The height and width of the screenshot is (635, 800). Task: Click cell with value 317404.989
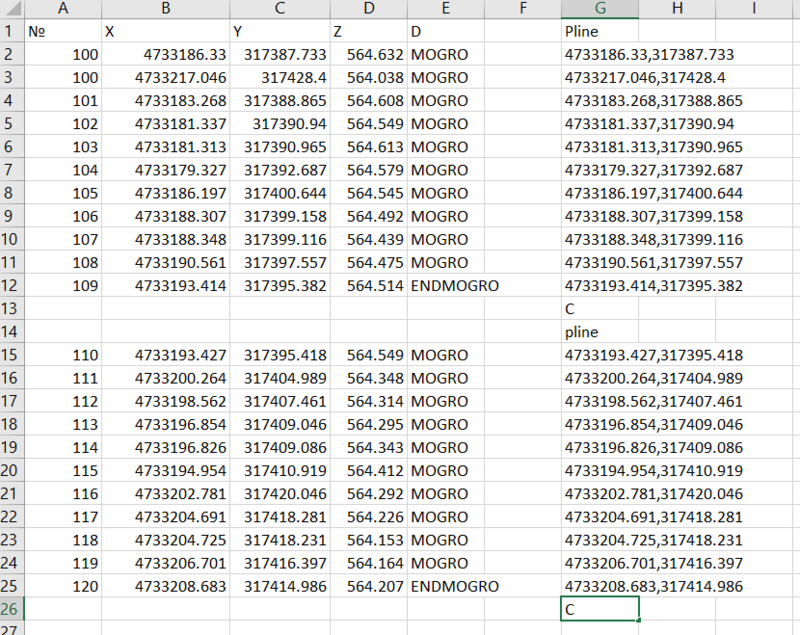[x=280, y=378]
